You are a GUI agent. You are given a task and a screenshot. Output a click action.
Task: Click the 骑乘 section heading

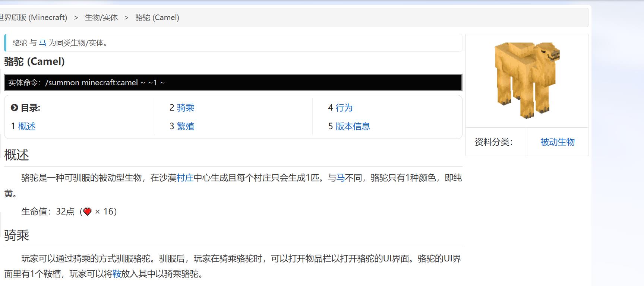point(16,235)
